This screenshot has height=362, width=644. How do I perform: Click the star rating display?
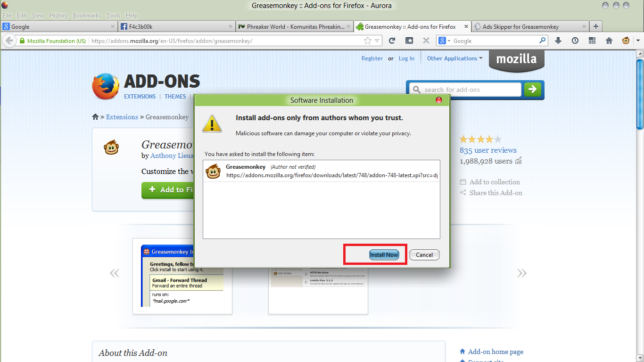pyautogui.click(x=480, y=139)
